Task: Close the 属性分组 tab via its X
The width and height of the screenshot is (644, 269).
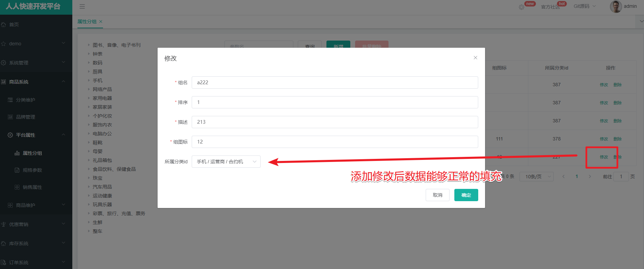Action: (x=101, y=21)
